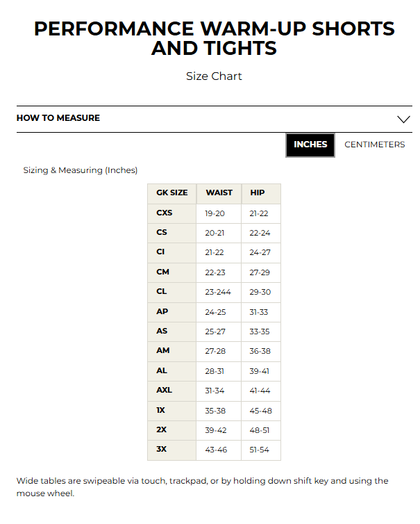Click the AXL hip value 41-44
The image size is (420, 524).
click(260, 391)
